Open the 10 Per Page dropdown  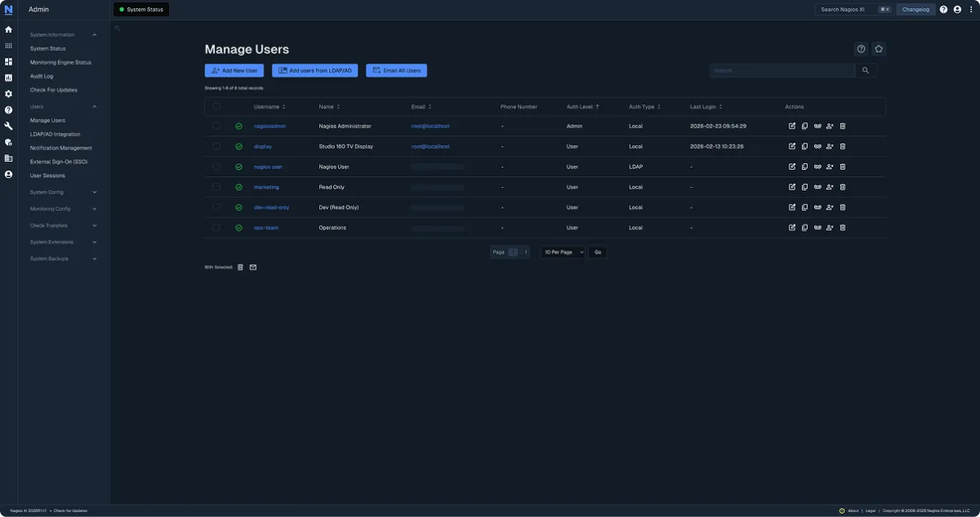click(562, 251)
